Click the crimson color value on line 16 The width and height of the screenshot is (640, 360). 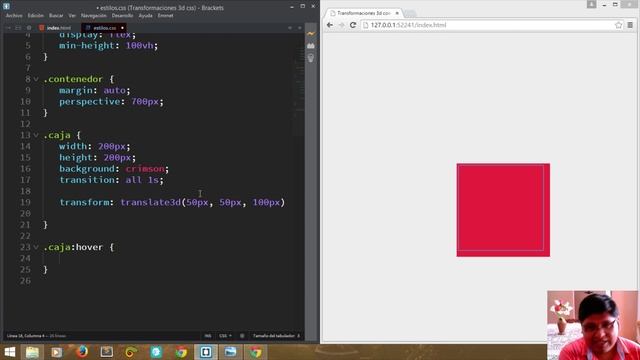[145, 169]
